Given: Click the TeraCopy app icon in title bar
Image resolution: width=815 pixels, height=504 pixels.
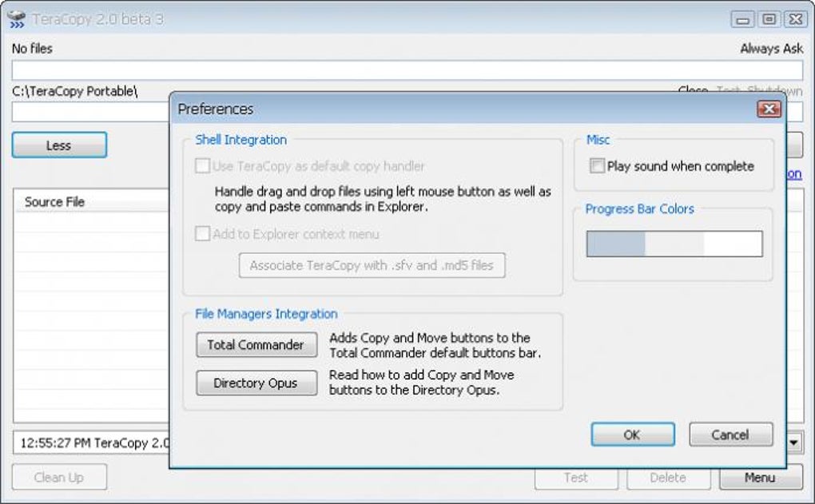Looking at the screenshot, I should tap(17, 18).
